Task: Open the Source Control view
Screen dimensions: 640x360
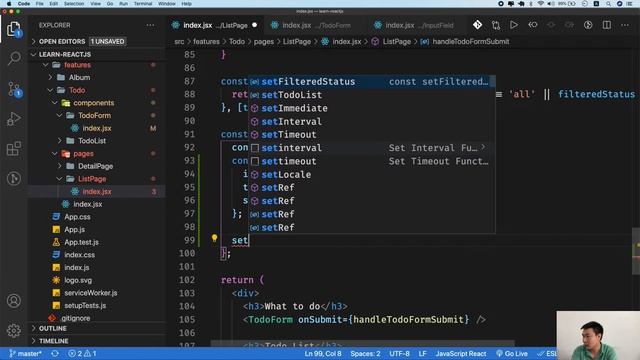Action: [x=14, y=89]
